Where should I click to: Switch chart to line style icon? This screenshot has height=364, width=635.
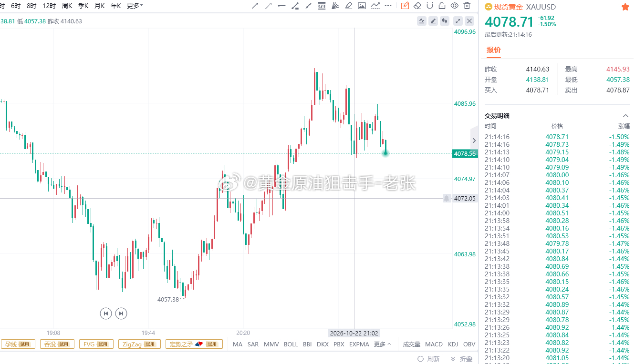point(422,21)
